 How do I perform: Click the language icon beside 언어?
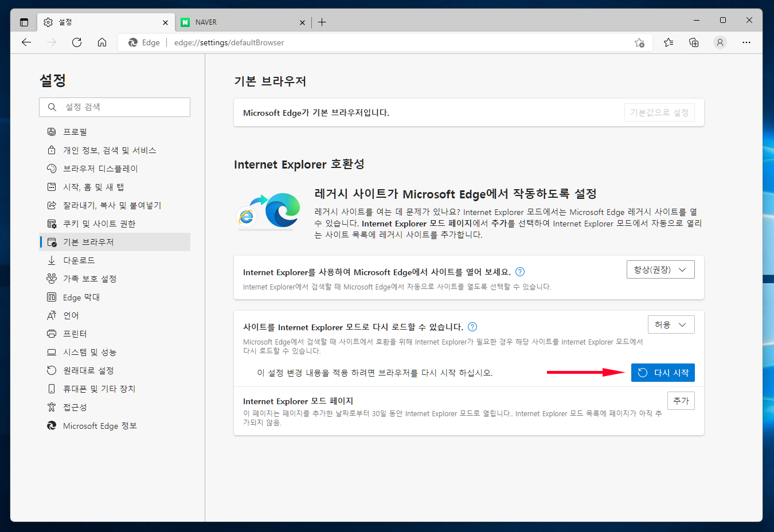point(52,315)
